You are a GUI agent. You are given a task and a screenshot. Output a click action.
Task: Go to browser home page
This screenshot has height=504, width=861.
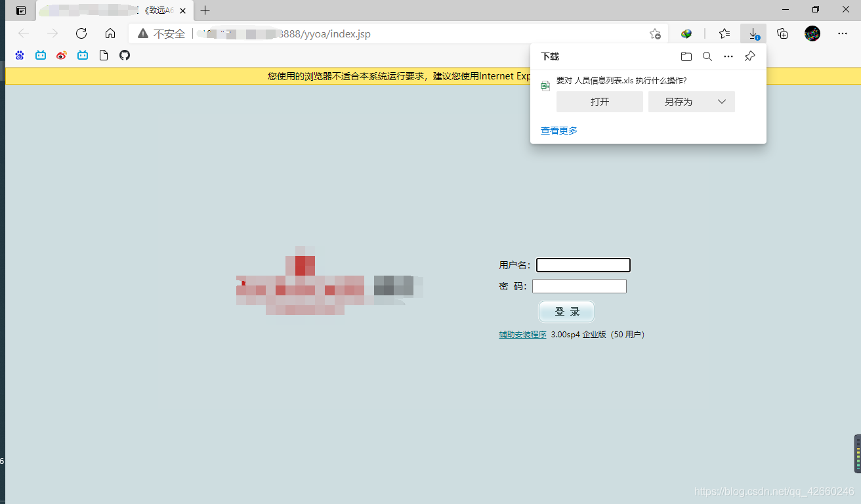tap(110, 33)
